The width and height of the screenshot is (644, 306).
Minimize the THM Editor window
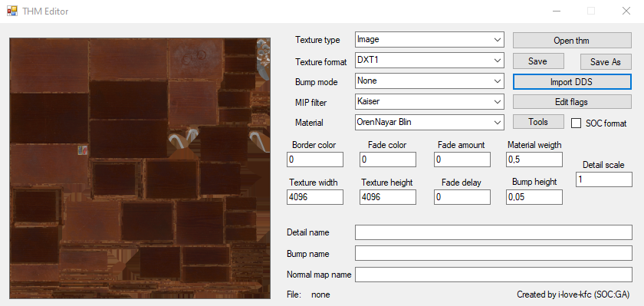click(x=556, y=11)
